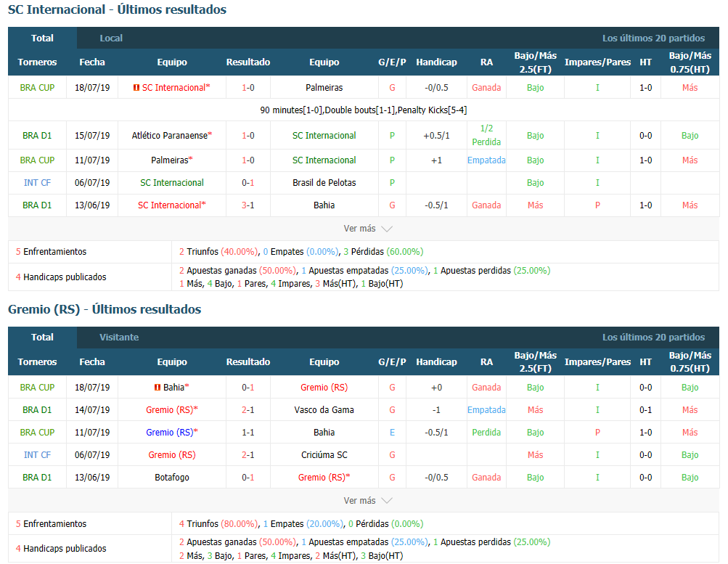
Task: Open Palmeiras team from 18/07/19 match
Action: [324, 88]
